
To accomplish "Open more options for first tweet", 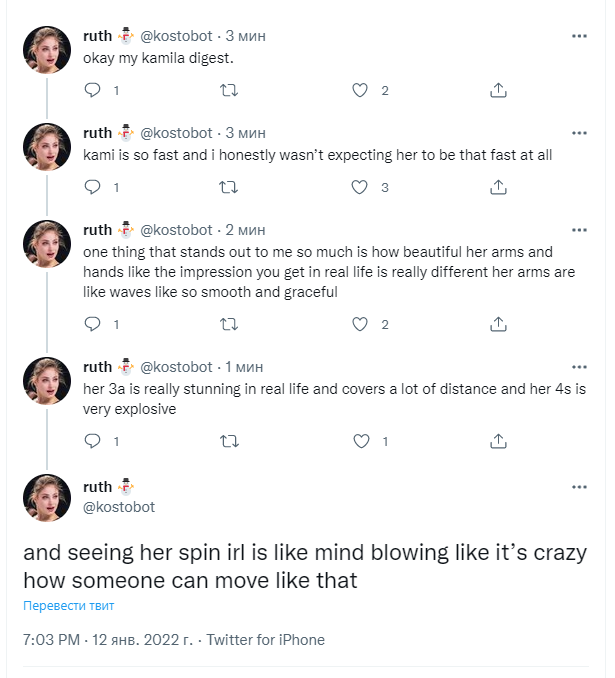I will coord(579,36).
